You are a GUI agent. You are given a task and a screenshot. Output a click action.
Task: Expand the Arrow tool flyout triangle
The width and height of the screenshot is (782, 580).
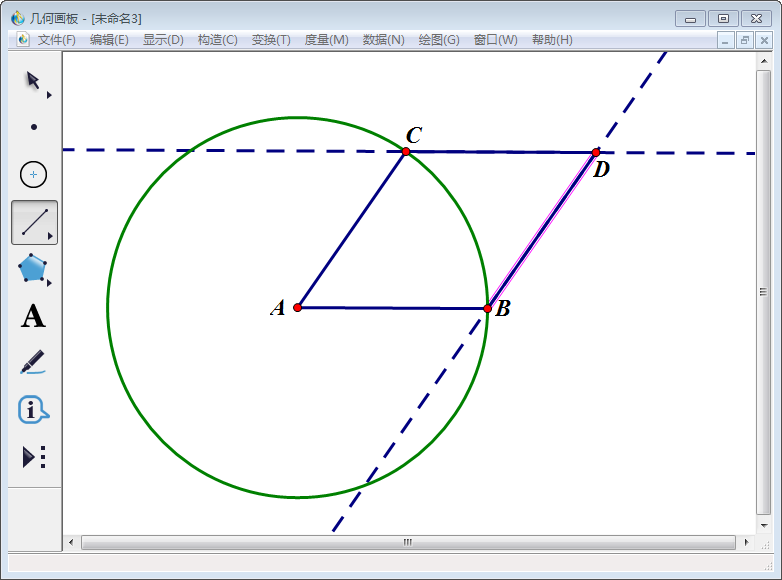click(49, 95)
